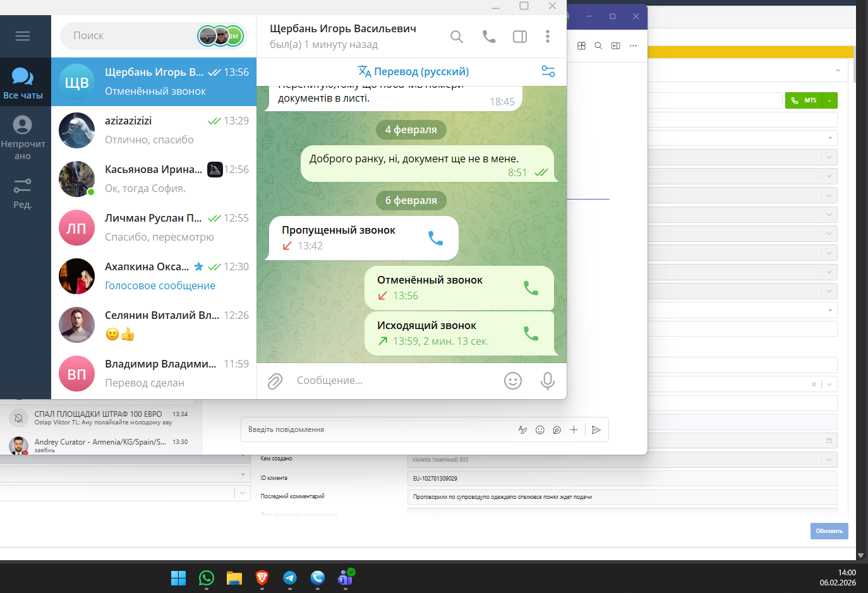Open the emoji picker in the Telegram message bar
Viewport: 868px width, 593px height.
[513, 381]
